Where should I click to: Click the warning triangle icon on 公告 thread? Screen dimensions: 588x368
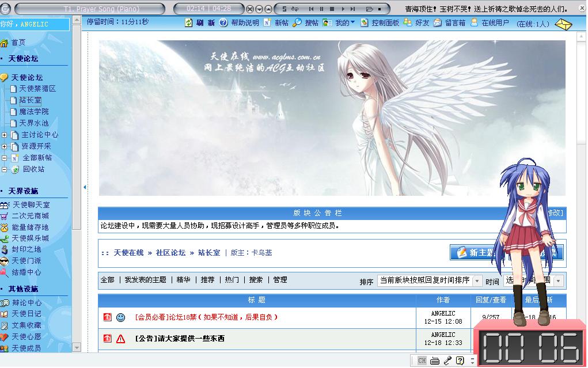pos(121,339)
